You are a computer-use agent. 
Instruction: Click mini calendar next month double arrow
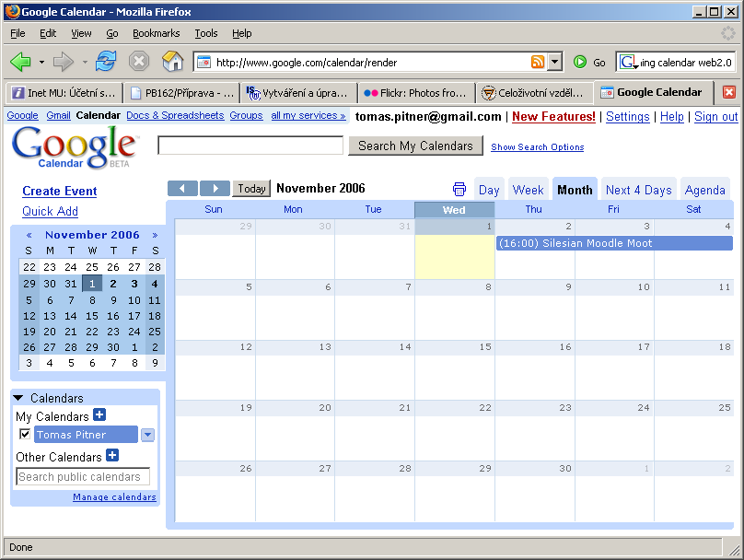[x=155, y=235]
